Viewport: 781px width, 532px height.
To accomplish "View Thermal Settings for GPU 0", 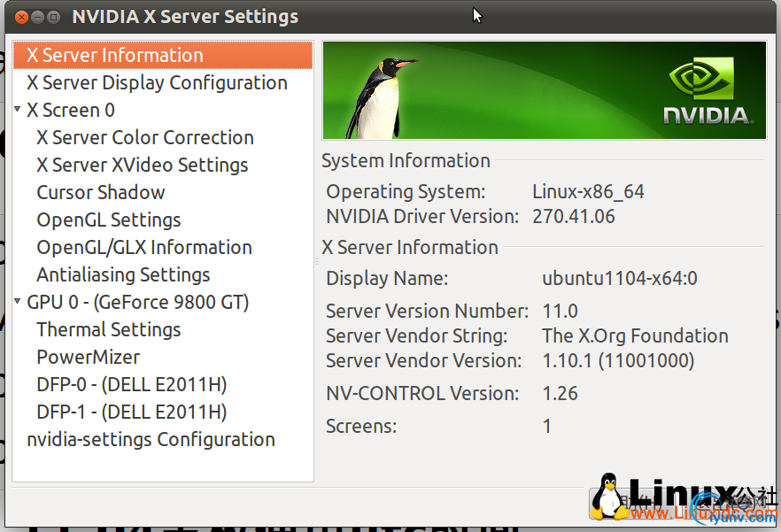I will pyautogui.click(x=108, y=329).
